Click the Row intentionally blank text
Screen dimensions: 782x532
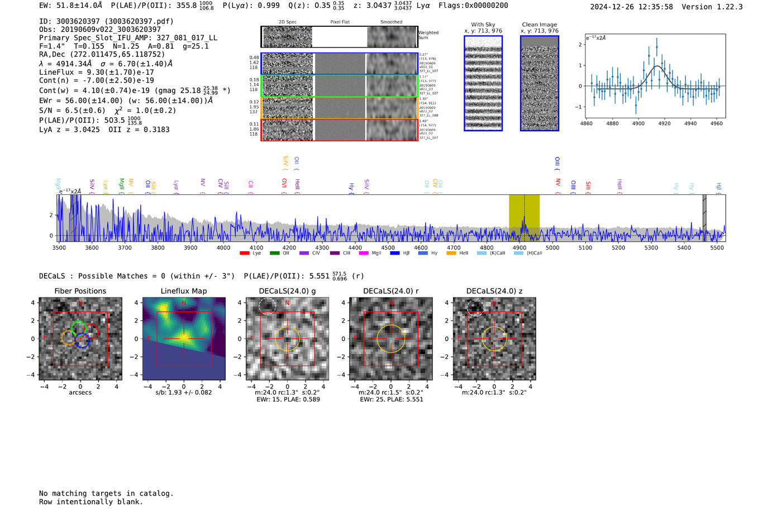(x=91, y=502)
